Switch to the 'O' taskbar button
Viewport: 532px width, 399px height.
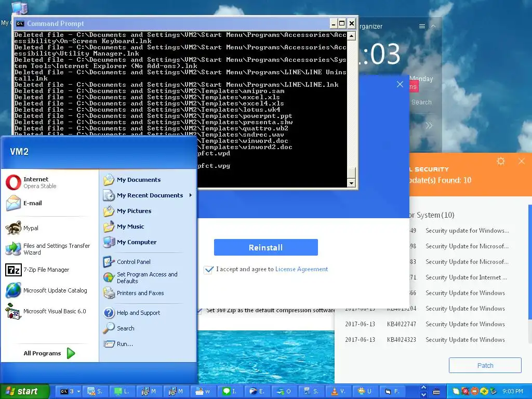click(x=285, y=392)
